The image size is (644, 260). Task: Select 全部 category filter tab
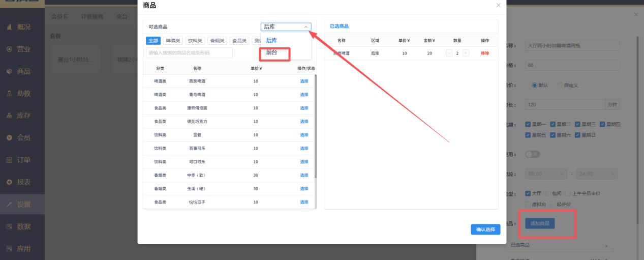tap(153, 41)
